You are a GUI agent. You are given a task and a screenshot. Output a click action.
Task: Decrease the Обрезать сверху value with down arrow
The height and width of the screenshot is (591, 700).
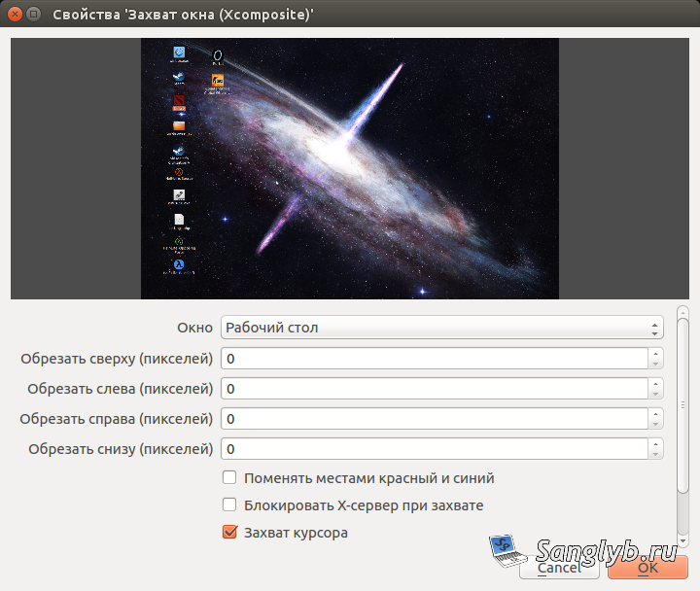[655, 364]
